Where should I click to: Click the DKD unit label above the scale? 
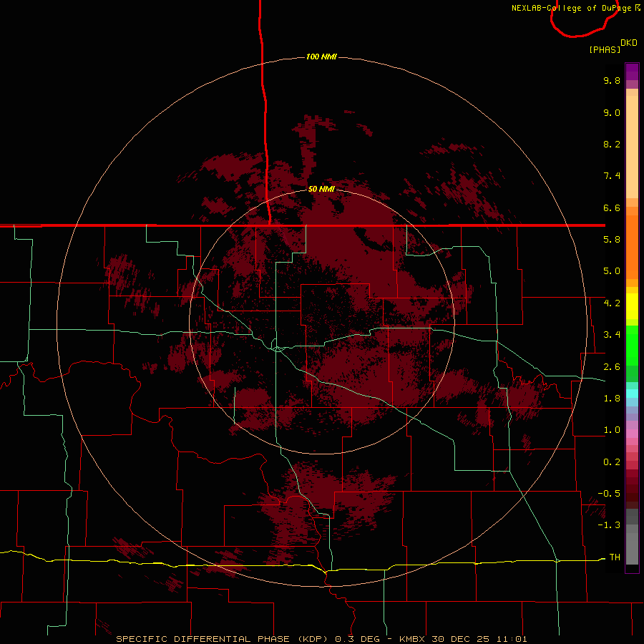[x=629, y=42]
